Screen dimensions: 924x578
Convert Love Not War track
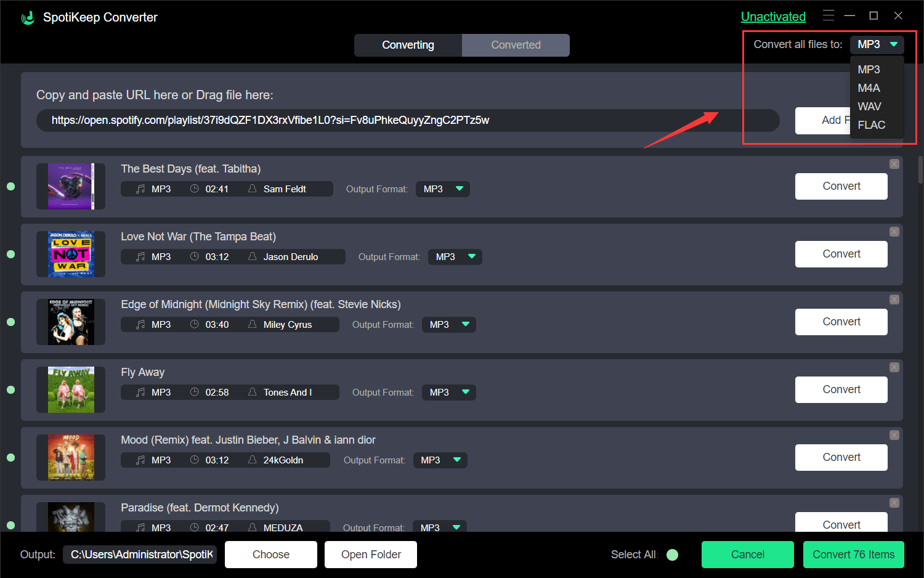pyautogui.click(x=841, y=254)
